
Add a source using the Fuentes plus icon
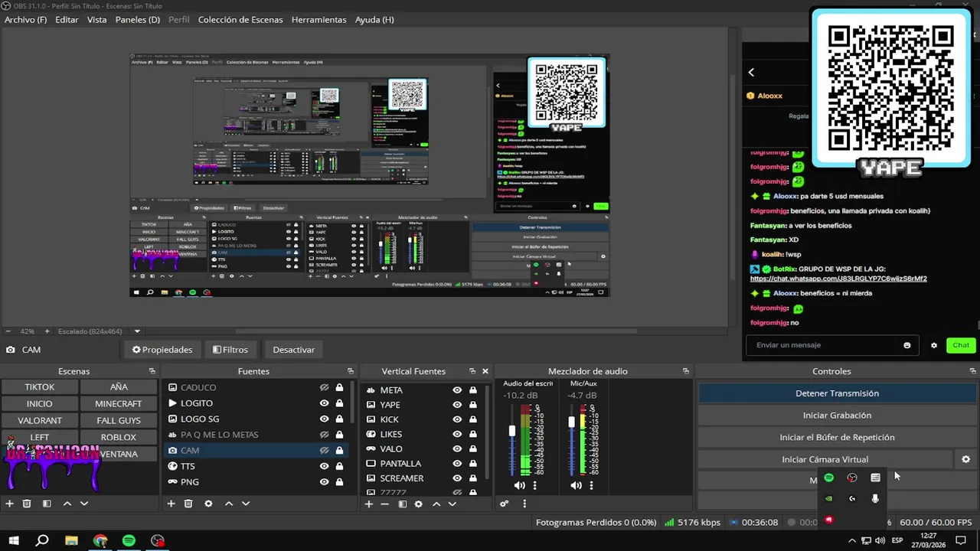coord(171,504)
